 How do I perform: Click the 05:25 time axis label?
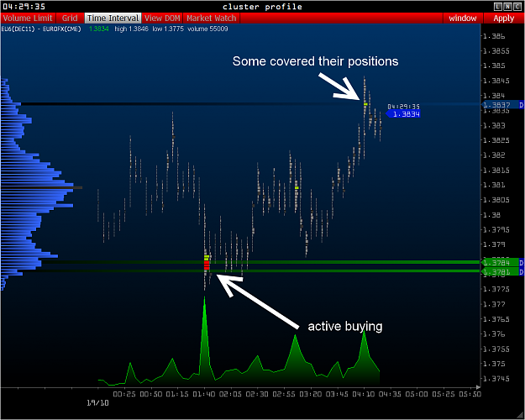coord(443,394)
